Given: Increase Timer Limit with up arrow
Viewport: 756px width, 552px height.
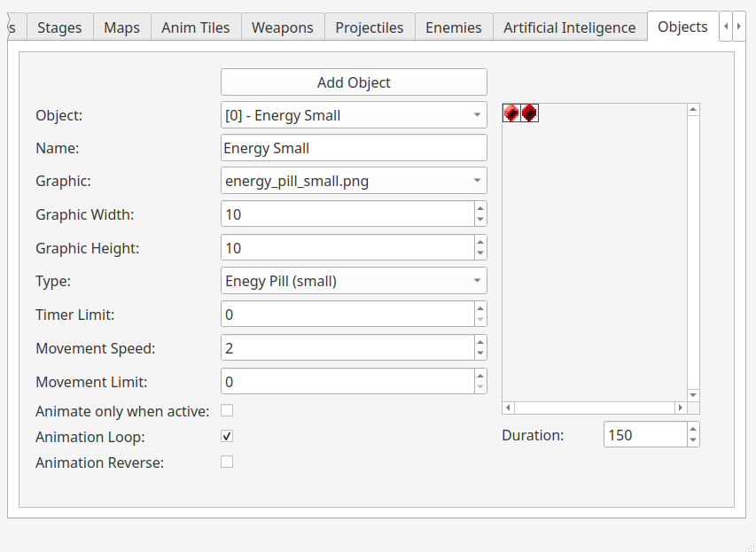Looking at the screenshot, I should pyautogui.click(x=480, y=309).
